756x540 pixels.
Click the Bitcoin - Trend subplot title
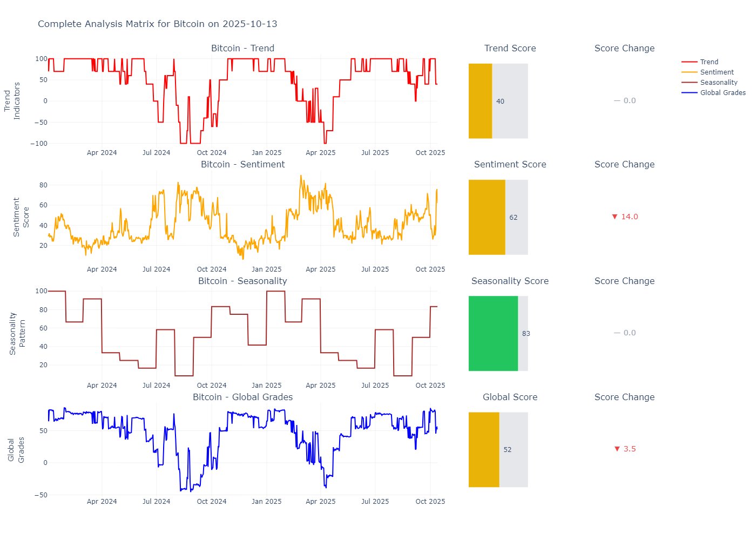(x=242, y=49)
